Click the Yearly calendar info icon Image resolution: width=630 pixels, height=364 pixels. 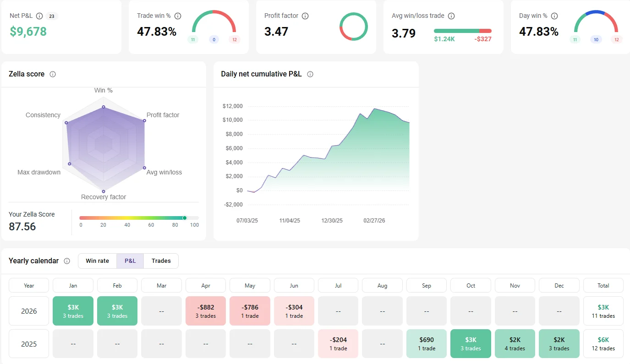pyautogui.click(x=67, y=261)
